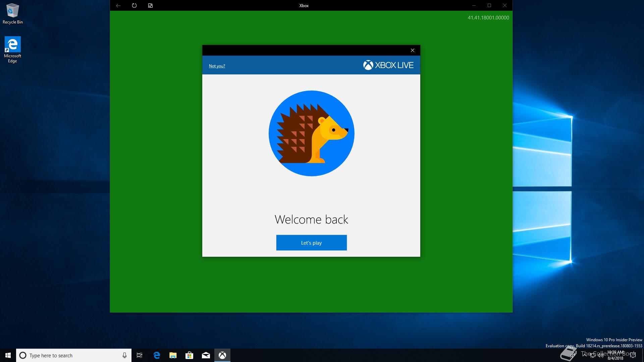644x362 pixels.
Task: Select the hedgehog profile picture
Action: [x=311, y=133]
